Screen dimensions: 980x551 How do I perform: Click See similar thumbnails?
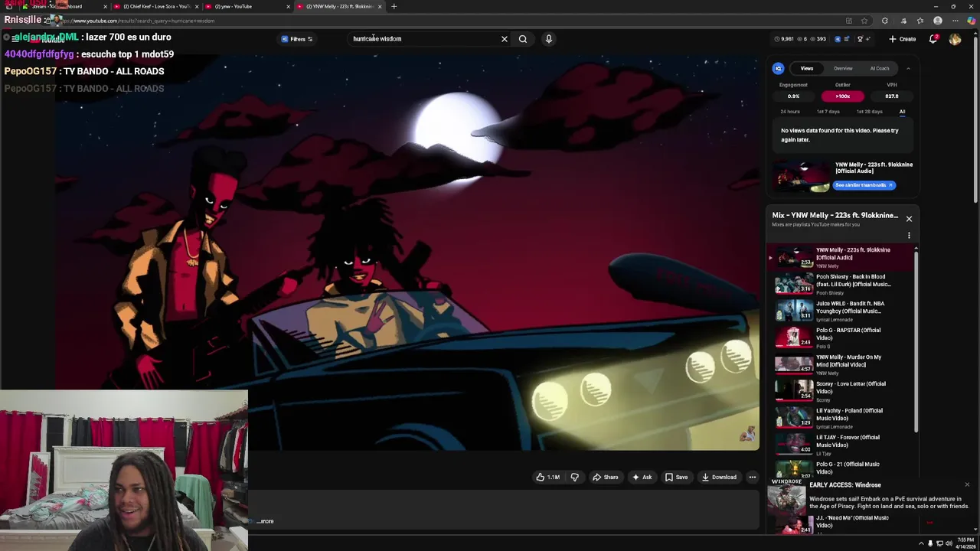[864, 185]
